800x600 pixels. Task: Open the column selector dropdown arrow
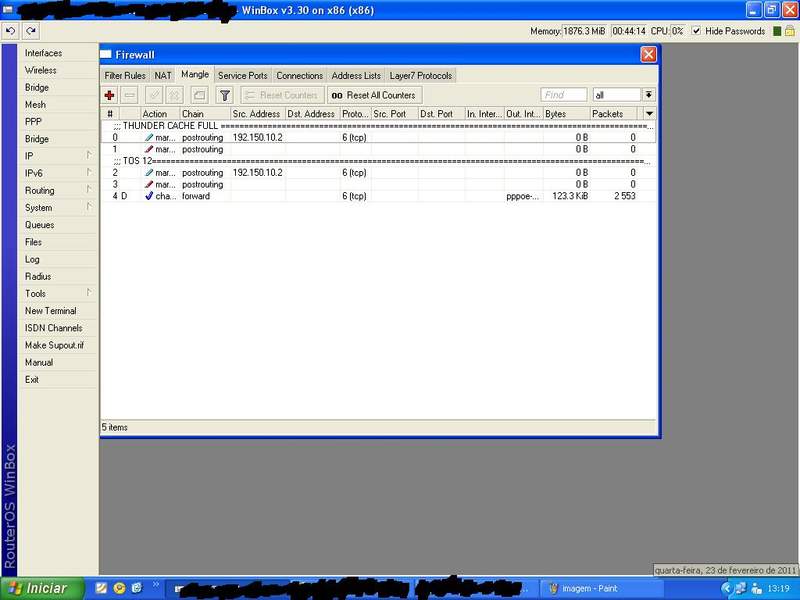(649, 113)
